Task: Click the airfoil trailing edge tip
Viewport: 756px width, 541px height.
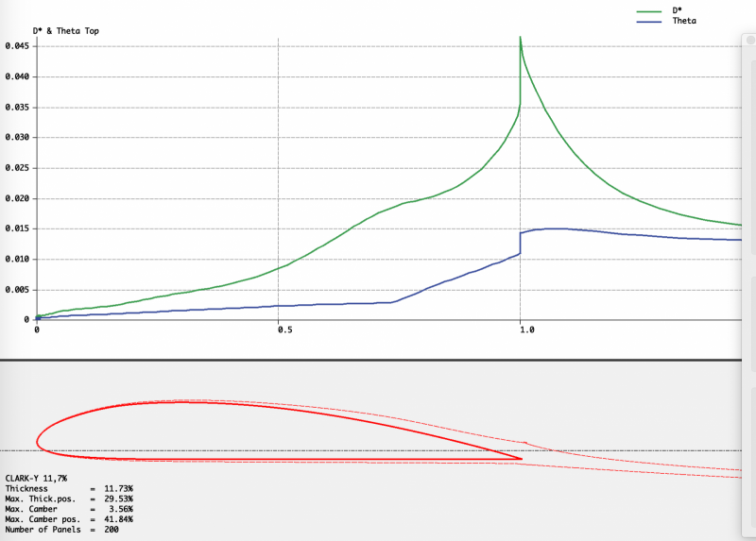Action: click(522, 459)
